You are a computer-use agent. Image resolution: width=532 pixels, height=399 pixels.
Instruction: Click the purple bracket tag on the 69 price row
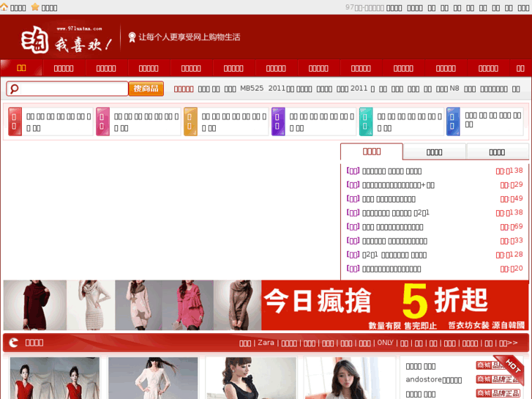click(353, 226)
